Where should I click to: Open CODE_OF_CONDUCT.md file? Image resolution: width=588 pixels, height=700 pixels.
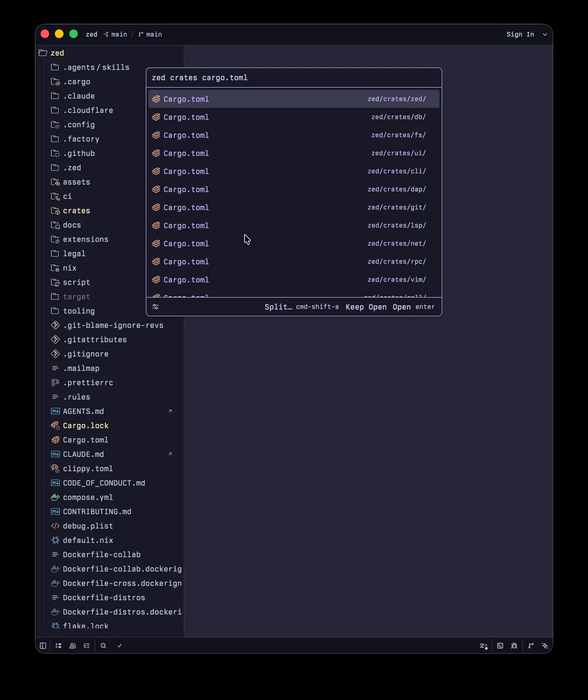tap(110, 483)
